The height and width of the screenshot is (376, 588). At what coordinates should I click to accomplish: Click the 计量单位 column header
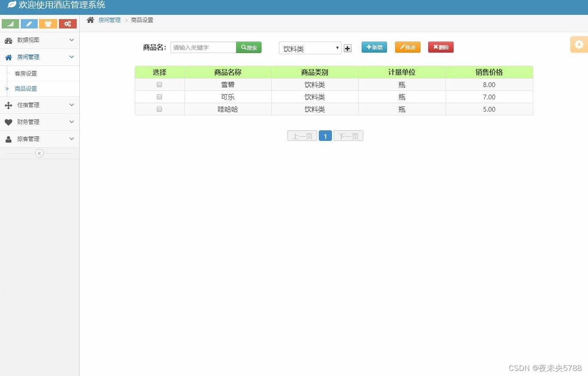pos(402,72)
